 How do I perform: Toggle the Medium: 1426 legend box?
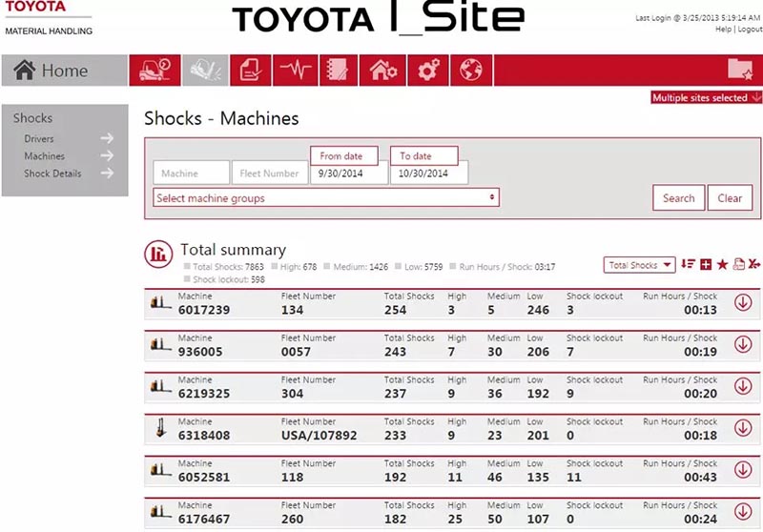pyautogui.click(x=327, y=266)
